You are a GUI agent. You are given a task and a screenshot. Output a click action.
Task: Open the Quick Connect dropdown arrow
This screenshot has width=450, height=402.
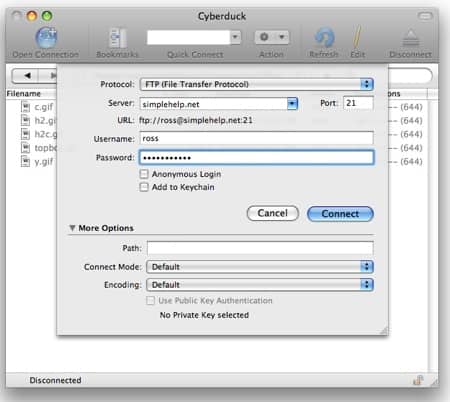click(x=235, y=37)
